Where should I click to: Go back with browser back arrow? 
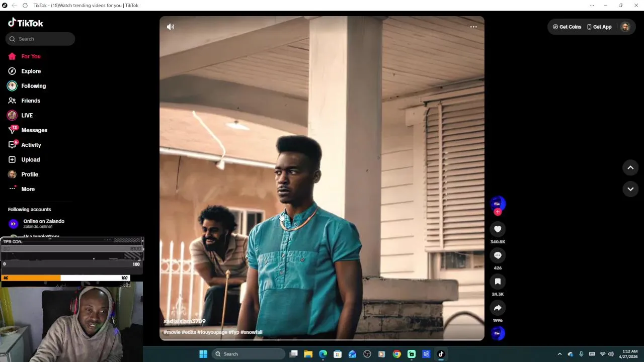click(x=15, y=5)
